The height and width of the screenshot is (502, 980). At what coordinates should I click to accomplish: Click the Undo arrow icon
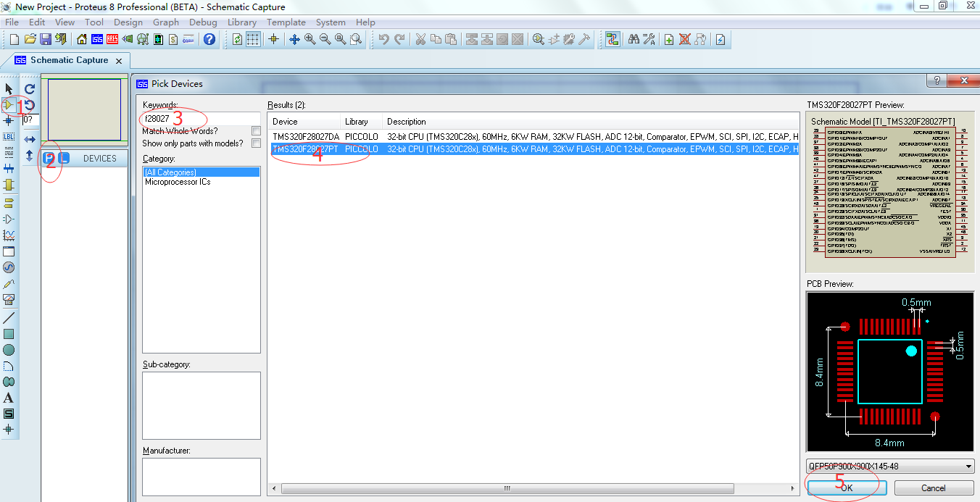click(383, 39)
